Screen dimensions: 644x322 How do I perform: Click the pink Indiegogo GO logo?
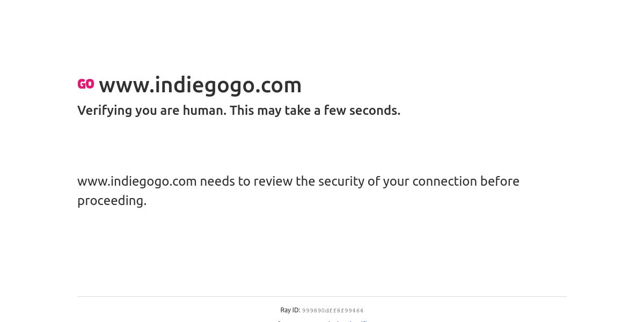(x=86, y=84)
